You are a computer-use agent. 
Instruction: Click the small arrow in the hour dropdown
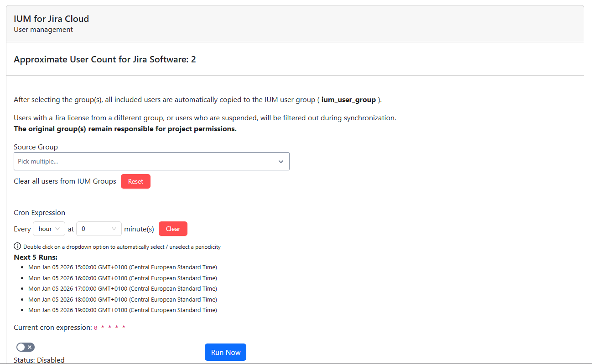click(57, 229)
